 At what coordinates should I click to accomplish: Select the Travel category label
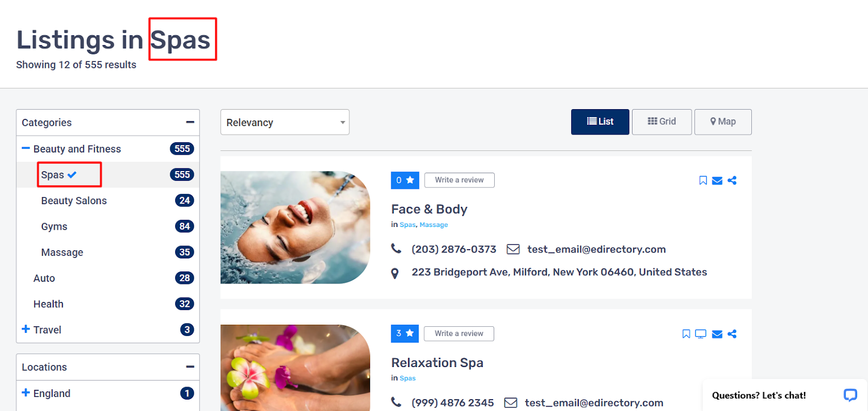click(47, 330)
